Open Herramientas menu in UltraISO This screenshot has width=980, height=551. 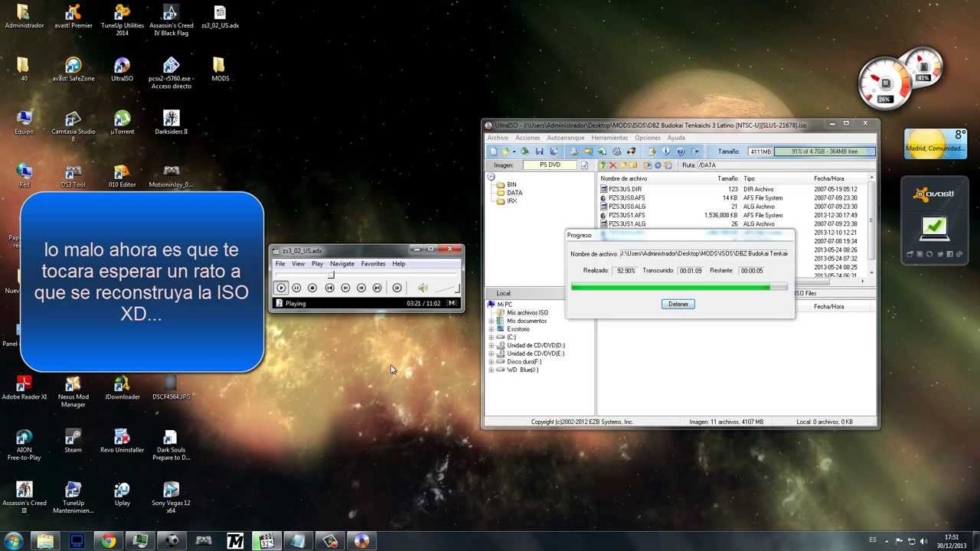[609, 138]
